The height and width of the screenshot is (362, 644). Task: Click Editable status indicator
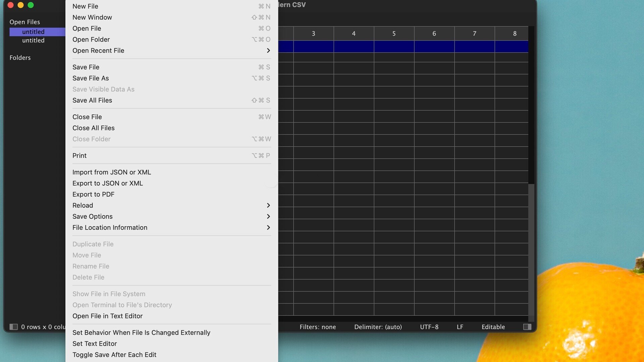[x=493, y=327]
